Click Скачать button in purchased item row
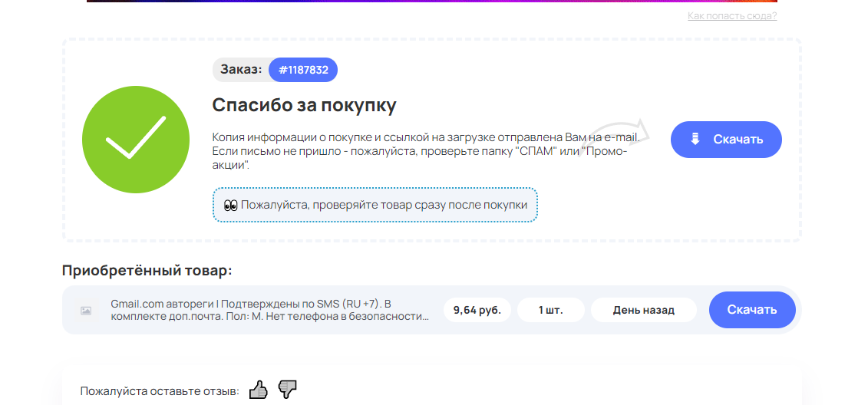868x405 pixels. pyautogui.click(x=752, y=310)
